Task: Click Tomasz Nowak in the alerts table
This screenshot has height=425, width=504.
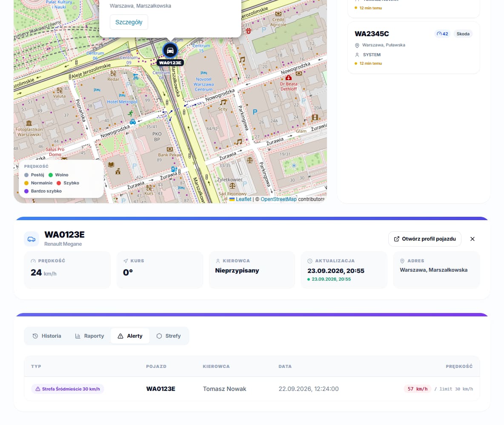Action: coord(224,389)
